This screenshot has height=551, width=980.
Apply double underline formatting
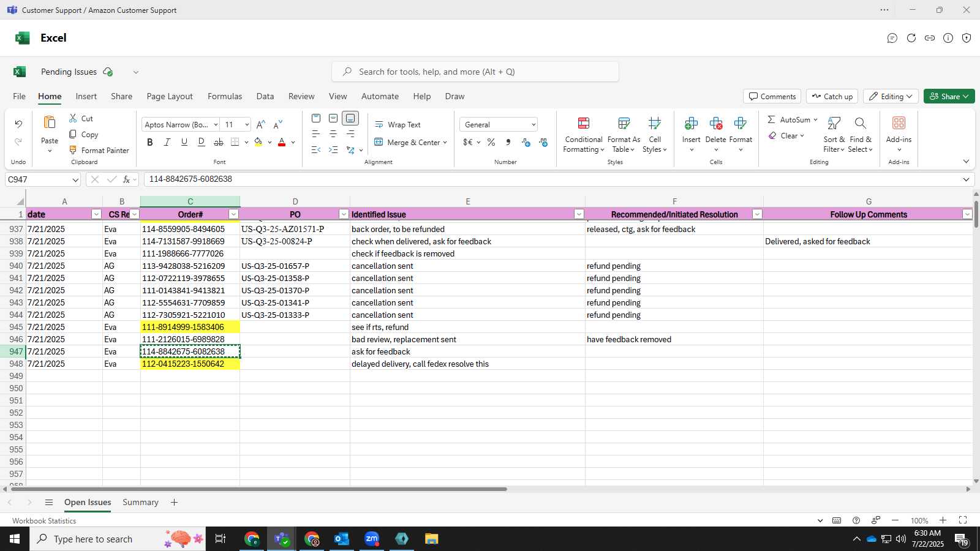202,142
